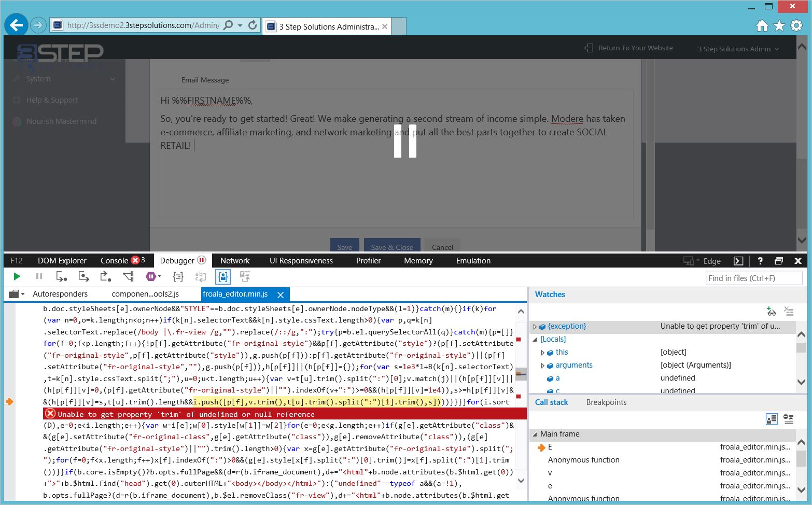Click the Continue debugging play icon
The height and width of the screenshot is (505, 812).
[x=17, y=276]
